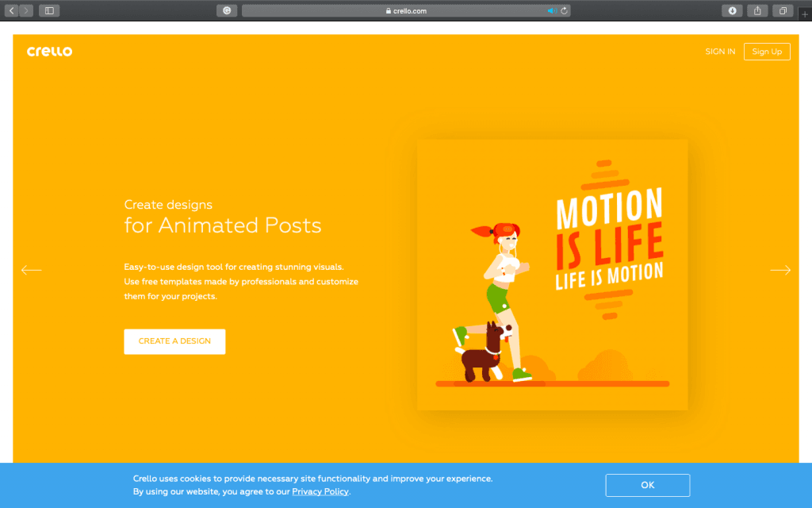
Task: Show the Safari sidebar
Action: (49, 10)
